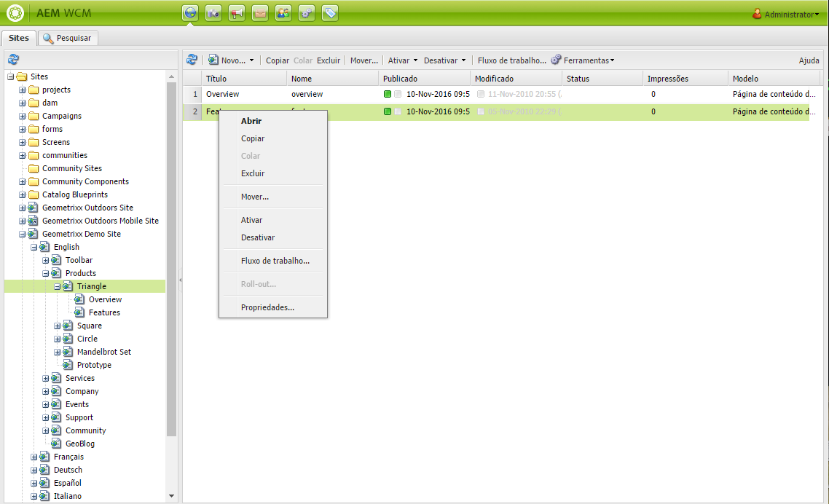Screen dimensions: 829x504
Task: Choose Excluir in the context menu
Action: [x=272, y=173]
